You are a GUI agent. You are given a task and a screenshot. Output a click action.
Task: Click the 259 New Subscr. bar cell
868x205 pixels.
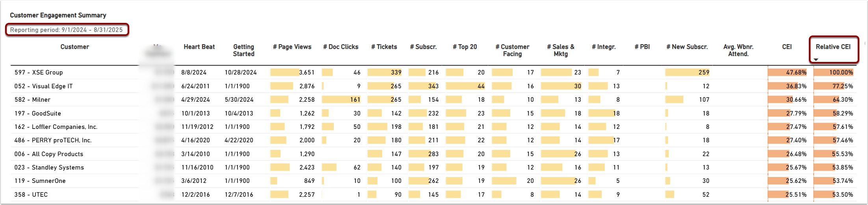687,73
